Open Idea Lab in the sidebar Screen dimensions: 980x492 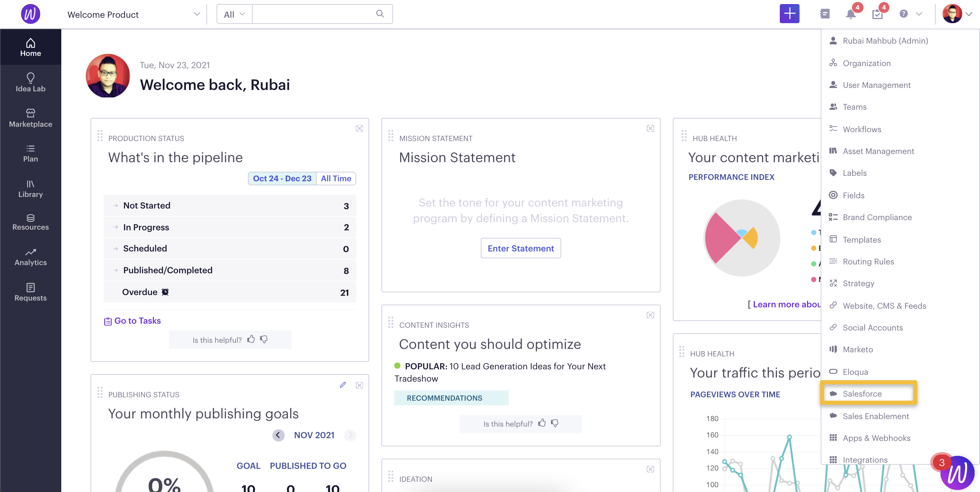click(x=30, y=83)
